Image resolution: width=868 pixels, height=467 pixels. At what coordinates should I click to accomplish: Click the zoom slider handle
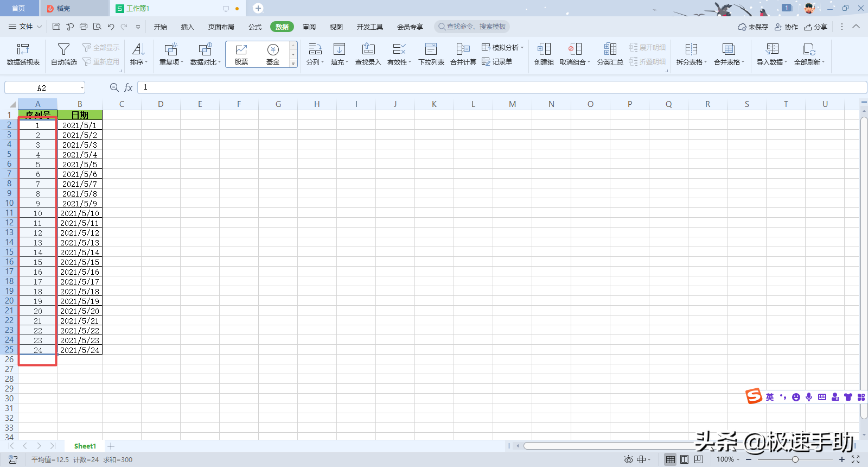(795, 459)
